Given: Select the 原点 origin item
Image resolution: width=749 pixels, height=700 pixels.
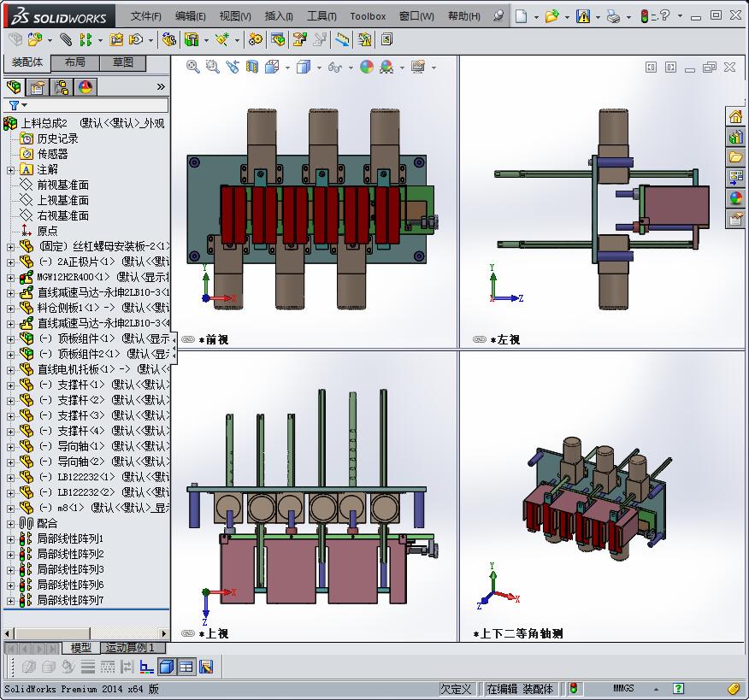Looking at the screenshot, I should 47,231.
